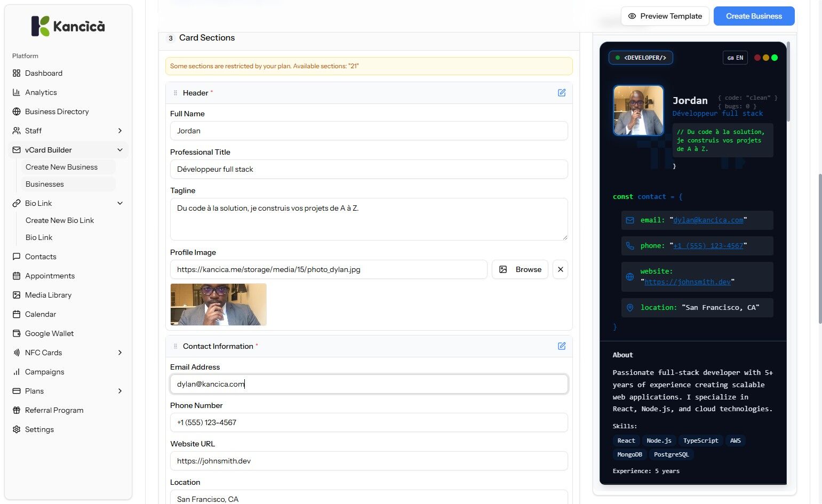The image size is (822, 504).
Task: Open https://johnsmith.dev link in preview
Action: [x=688, y=282]
